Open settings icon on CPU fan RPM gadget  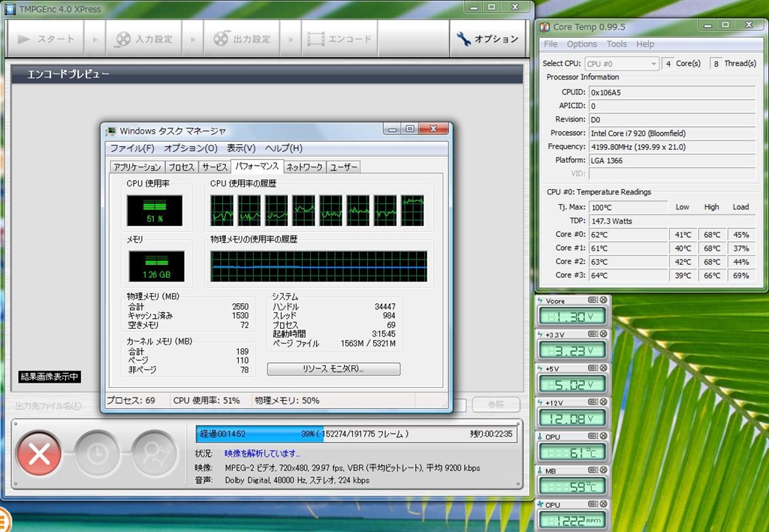tap(593, 503)
